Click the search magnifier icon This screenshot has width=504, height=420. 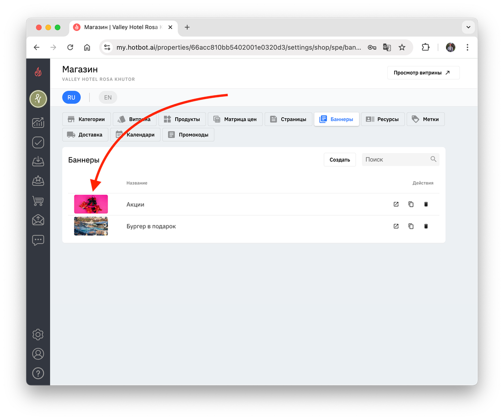tap(433, 159)
